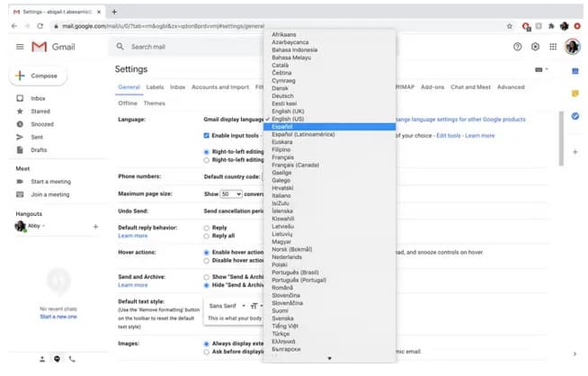The image size is (588, 376).
Task: Click the Hangouts phone call icon
Action: click(72, 359)
